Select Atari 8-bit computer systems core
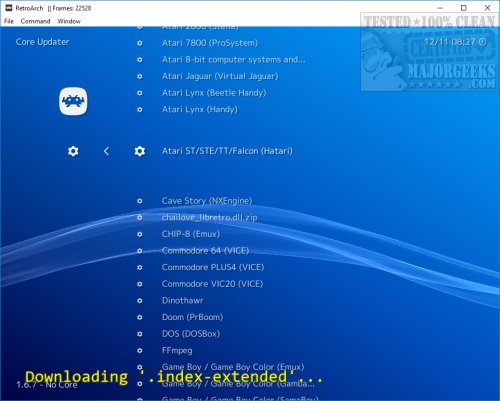The height and width of the screenshot is (401, 500). point(233,60)
